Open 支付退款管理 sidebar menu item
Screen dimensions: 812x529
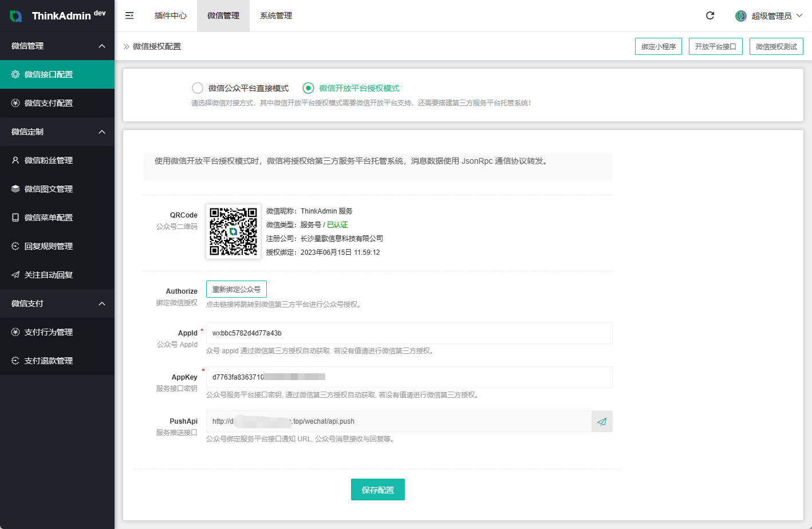[57, 361]
